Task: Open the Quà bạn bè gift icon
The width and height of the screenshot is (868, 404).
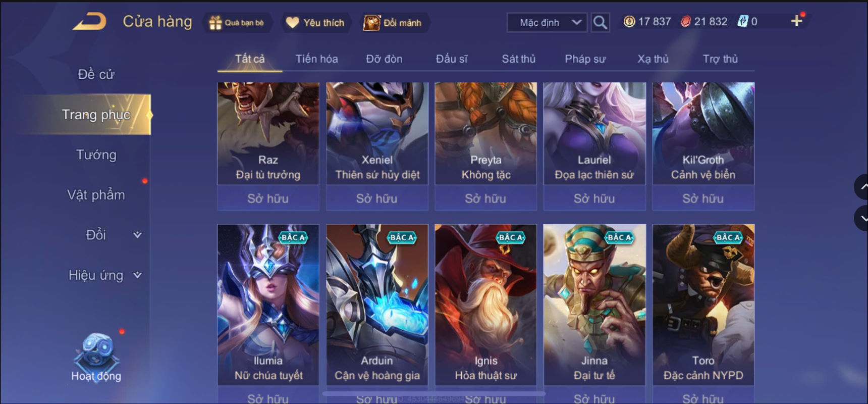Action: 215,23
